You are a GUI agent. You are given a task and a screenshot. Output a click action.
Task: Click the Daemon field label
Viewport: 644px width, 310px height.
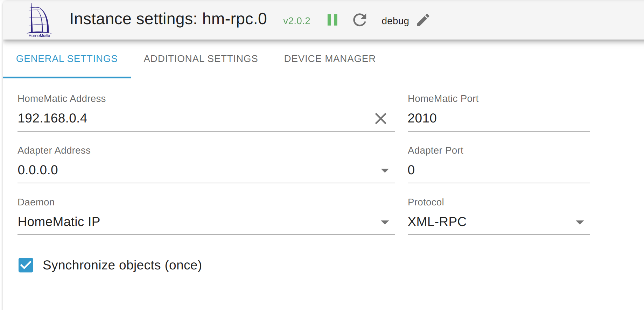click(36, 202)
